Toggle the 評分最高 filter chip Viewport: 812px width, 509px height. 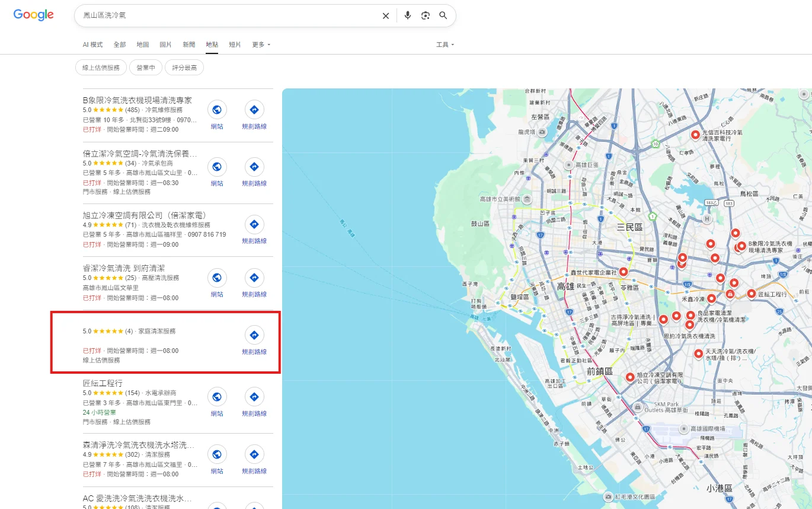click(184, 68)
